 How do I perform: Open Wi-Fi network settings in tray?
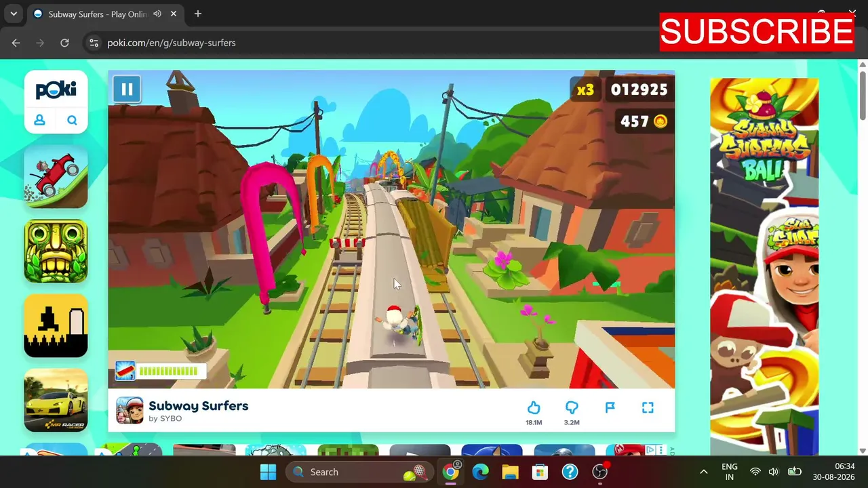pyautogui.click(x=755, y=472)
